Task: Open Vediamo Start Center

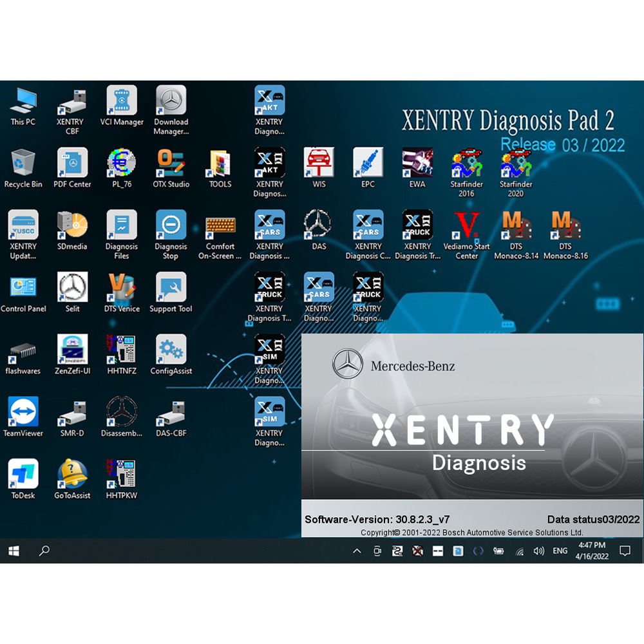Action: pos(466,234)
